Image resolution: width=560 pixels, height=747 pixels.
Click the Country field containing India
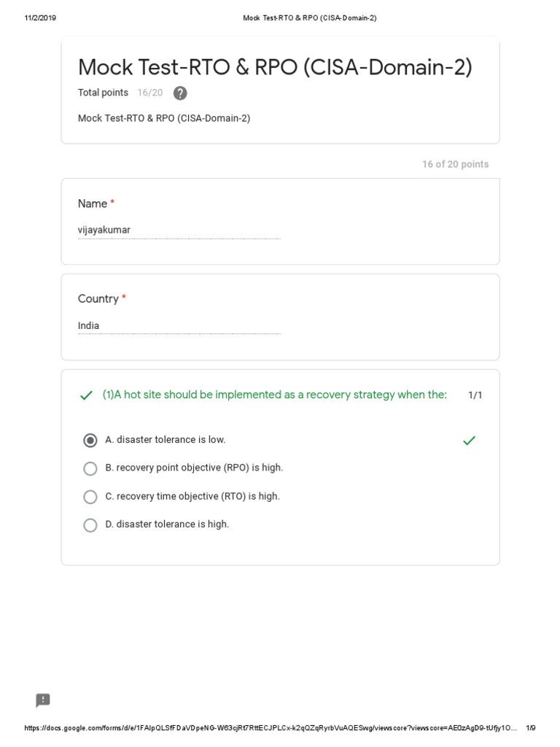point(179,326)
